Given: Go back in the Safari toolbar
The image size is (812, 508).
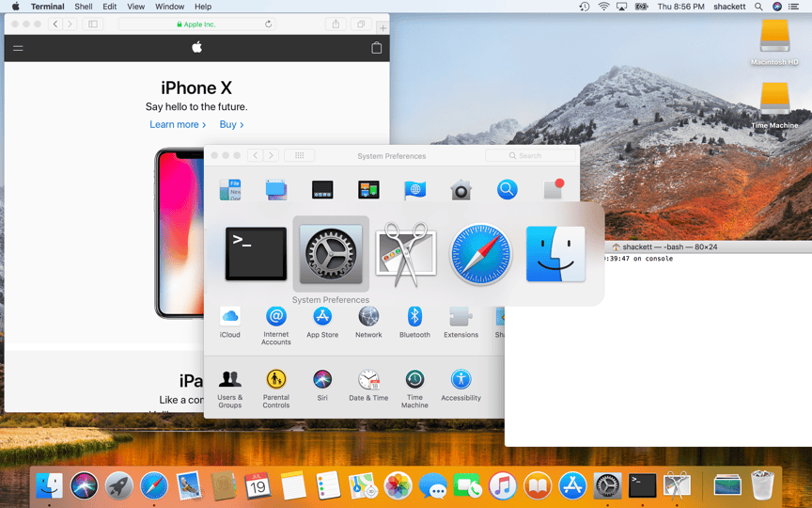Looking at the screenshot, I should click(x=55, y=24).
